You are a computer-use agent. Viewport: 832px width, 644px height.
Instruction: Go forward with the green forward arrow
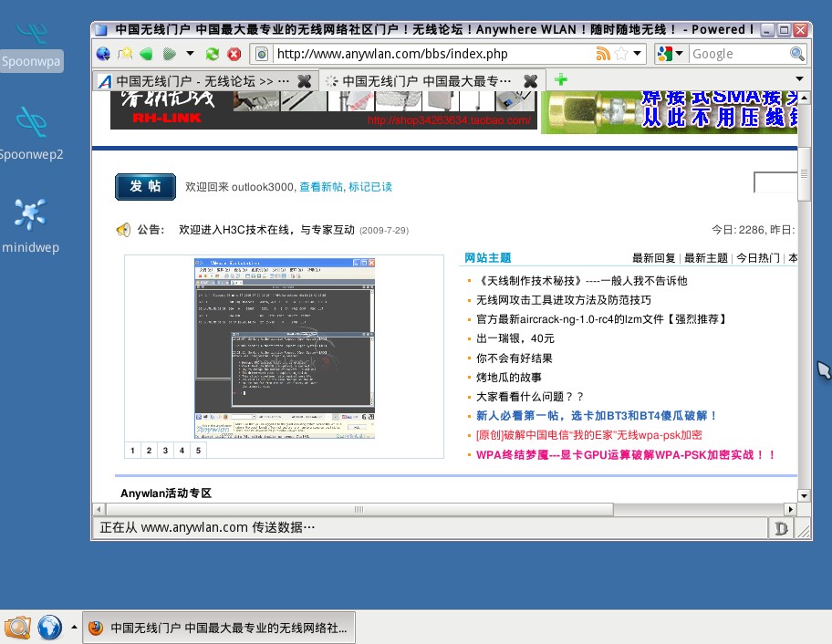[169, 54]
